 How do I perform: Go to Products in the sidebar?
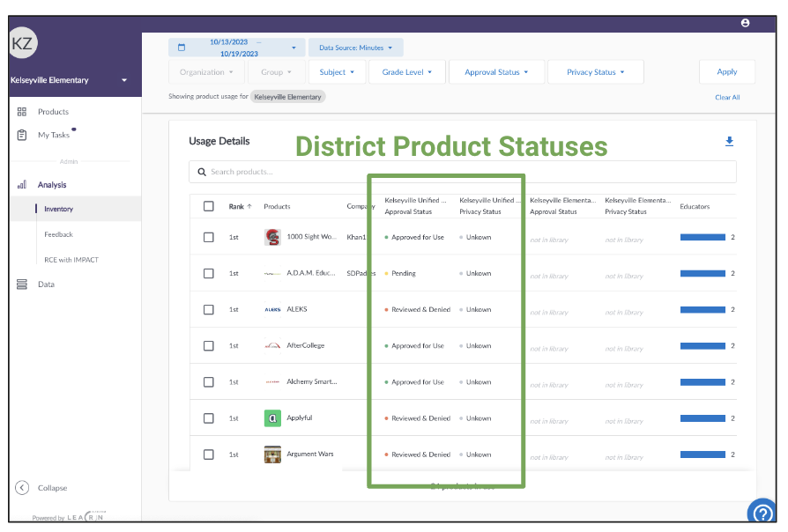tap(53, 112)
